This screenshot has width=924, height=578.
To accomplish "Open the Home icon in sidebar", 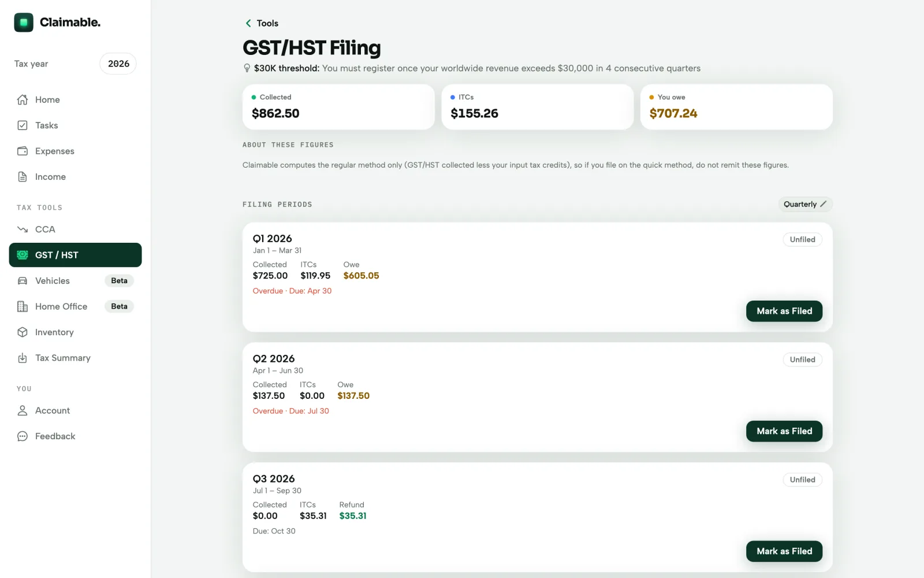I will coord(23,99).
